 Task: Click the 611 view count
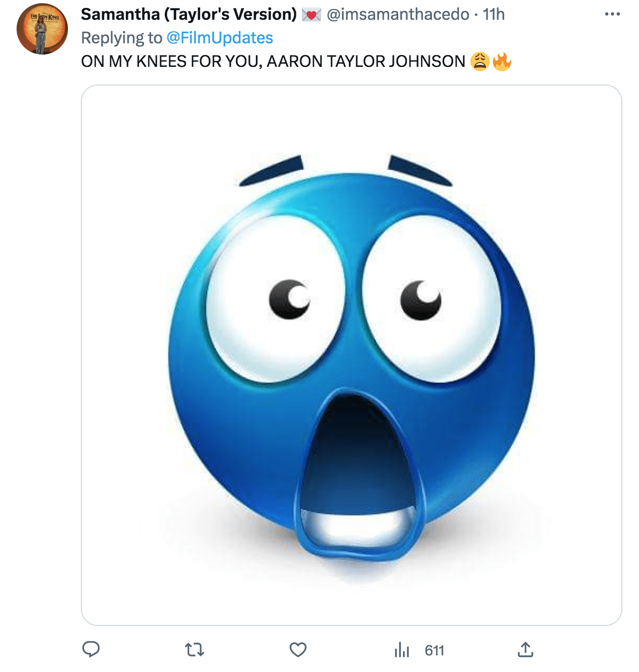(x=435, y=651)
